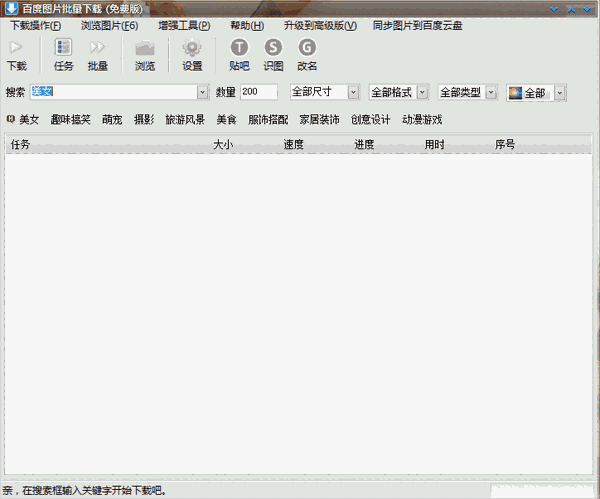Click the 数量 field showing 200
Image resolution: width=600 pixels, height=499 pixels.
pos(259,92)
